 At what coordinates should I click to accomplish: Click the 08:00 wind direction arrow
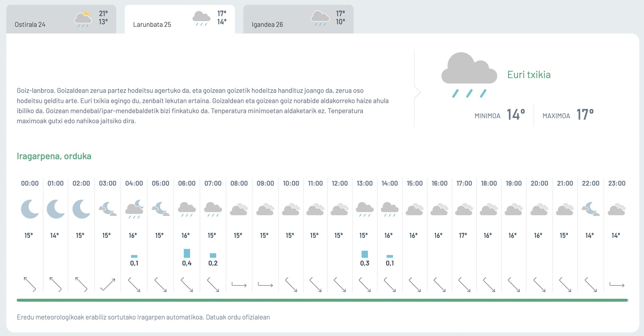(239, 285)
